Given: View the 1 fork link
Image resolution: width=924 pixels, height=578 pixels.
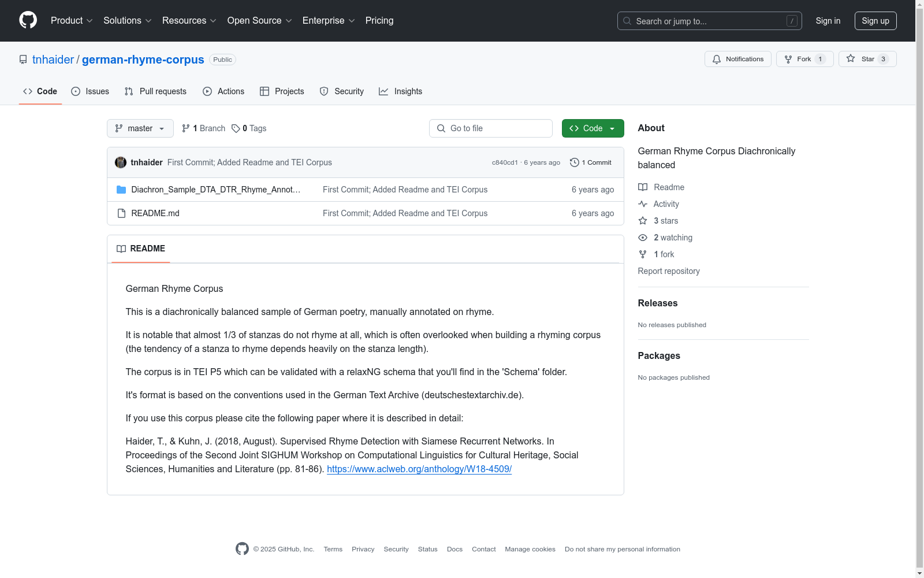Looking at the screenshot, I should coord(657,254).
